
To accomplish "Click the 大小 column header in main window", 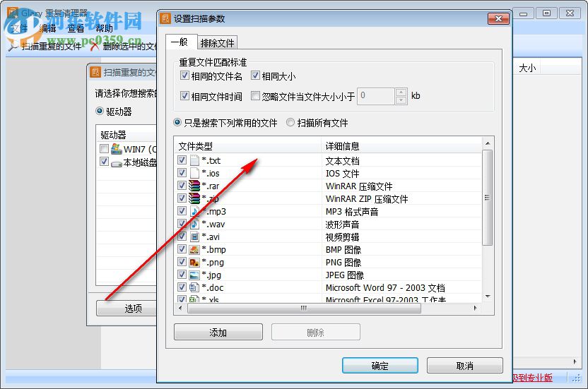I will click(527, 68).
